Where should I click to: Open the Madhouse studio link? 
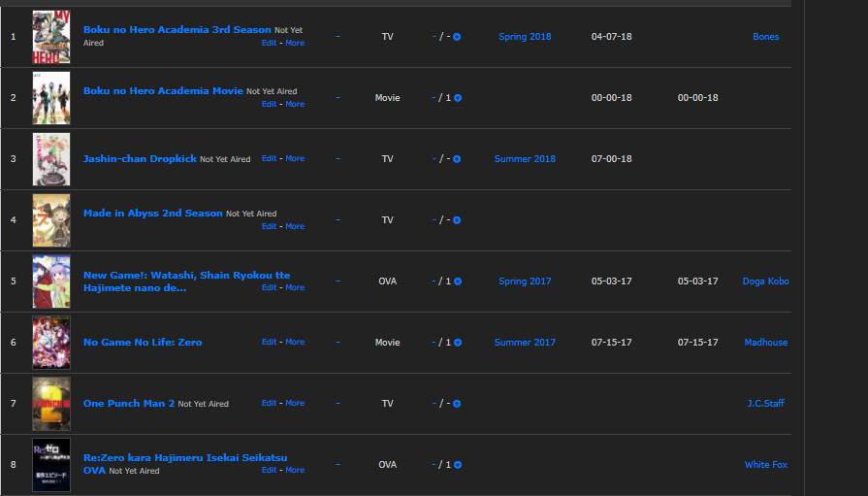tap(765, 343)
